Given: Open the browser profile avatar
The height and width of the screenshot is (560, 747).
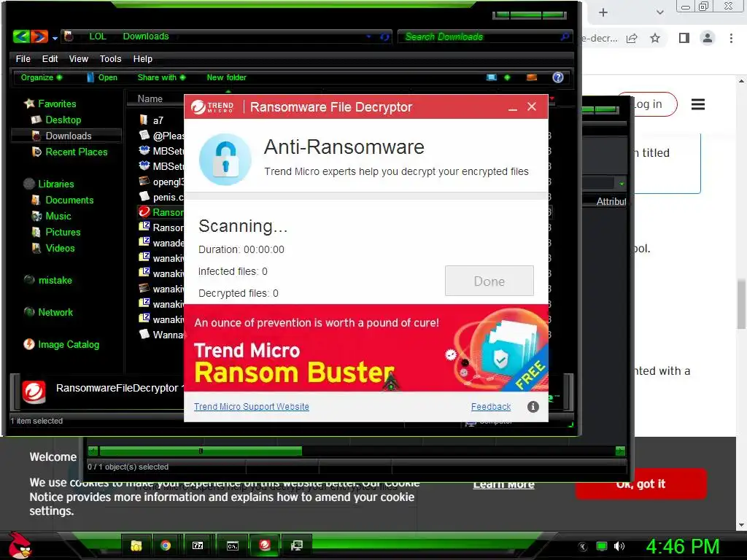Looking at the screenshot, I should 708,38.
